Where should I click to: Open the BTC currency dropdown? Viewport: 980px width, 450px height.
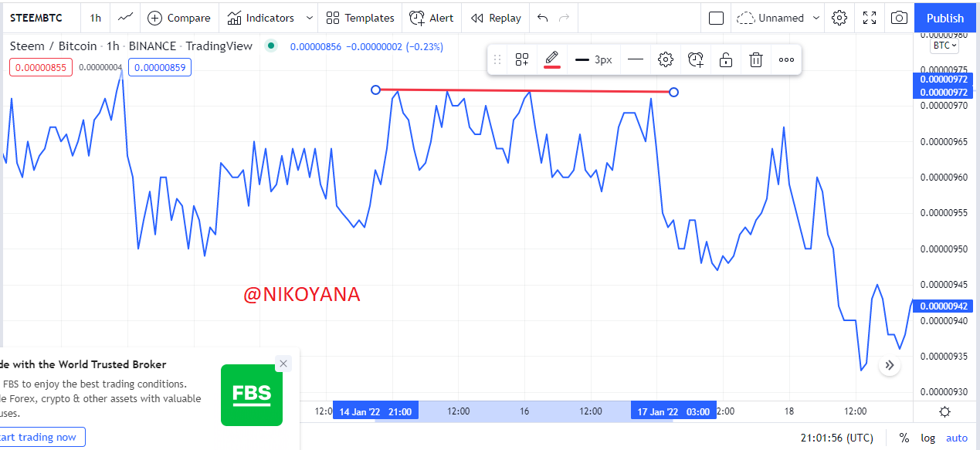click(945, 46)
